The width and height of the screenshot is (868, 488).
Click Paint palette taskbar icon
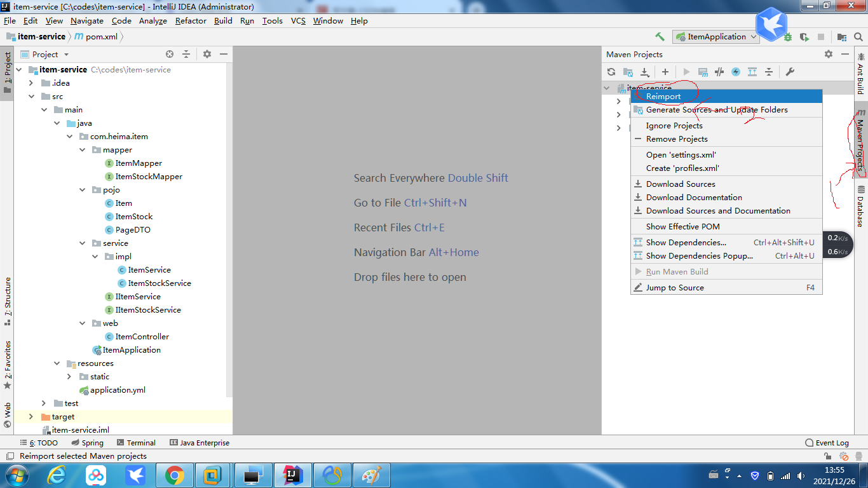(371, 475)
